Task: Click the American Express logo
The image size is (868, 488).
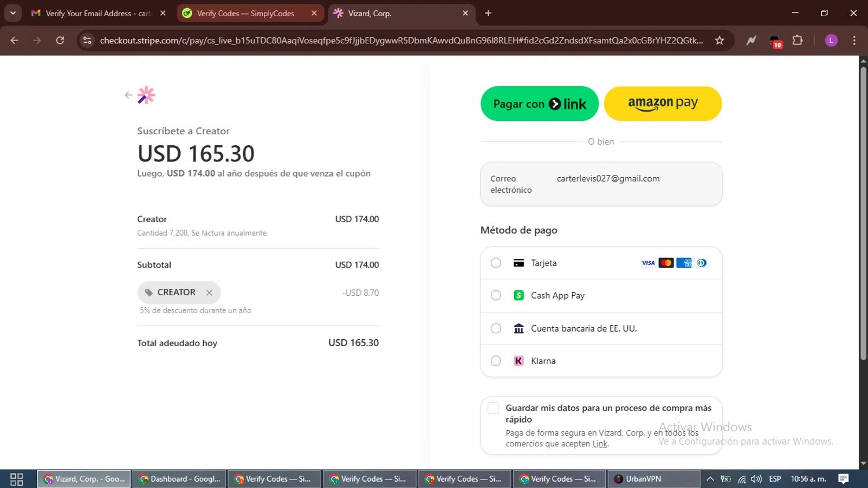Action: [x=684, y=263]
